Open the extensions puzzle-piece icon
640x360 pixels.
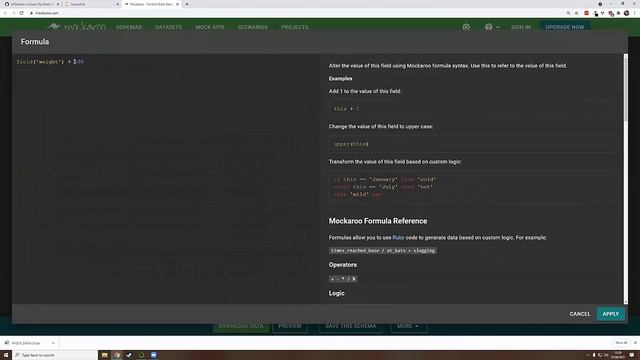point(619,13)
